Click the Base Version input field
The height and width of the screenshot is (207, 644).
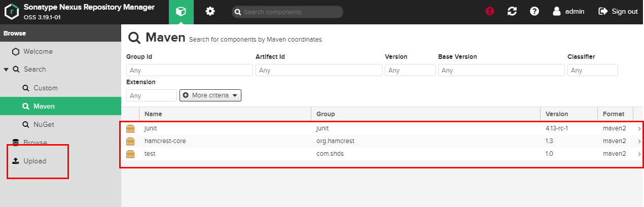[x=502, y=70]
